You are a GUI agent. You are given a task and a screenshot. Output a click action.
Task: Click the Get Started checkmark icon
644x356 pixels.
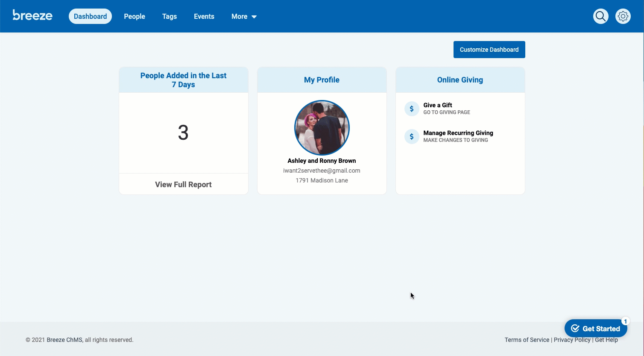pyautogui.click(x=575, y=328)
